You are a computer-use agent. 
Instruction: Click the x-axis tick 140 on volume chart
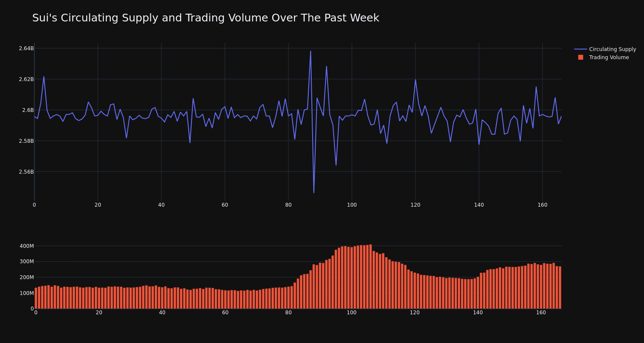coord(478,313)
